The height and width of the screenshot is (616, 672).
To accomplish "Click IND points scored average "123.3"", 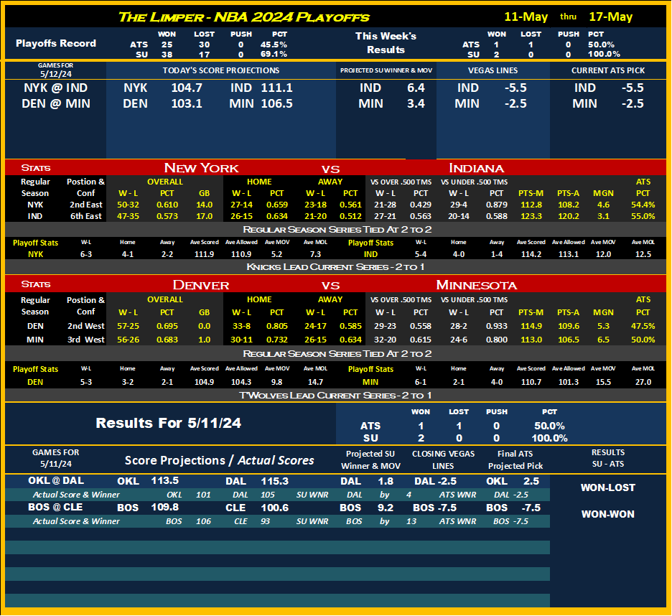I will pos(531,217).
